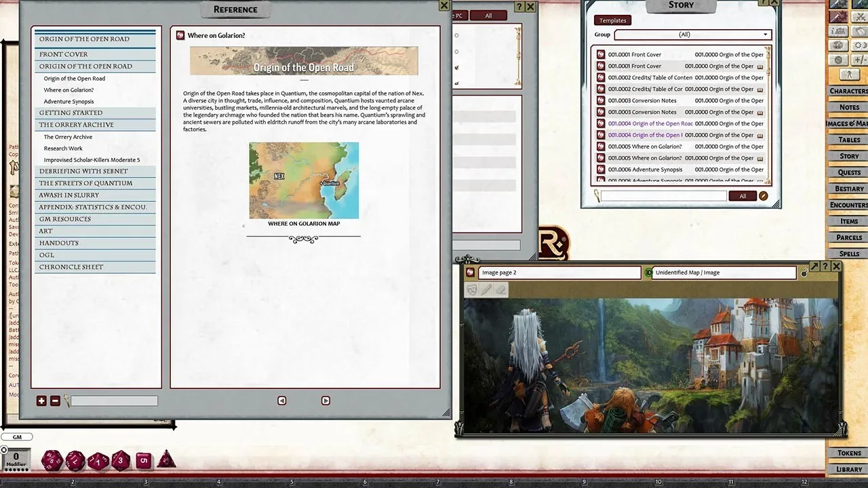Send image to background arrow button
The height and width of the screenshot is (488, 868).
[814, 267]
